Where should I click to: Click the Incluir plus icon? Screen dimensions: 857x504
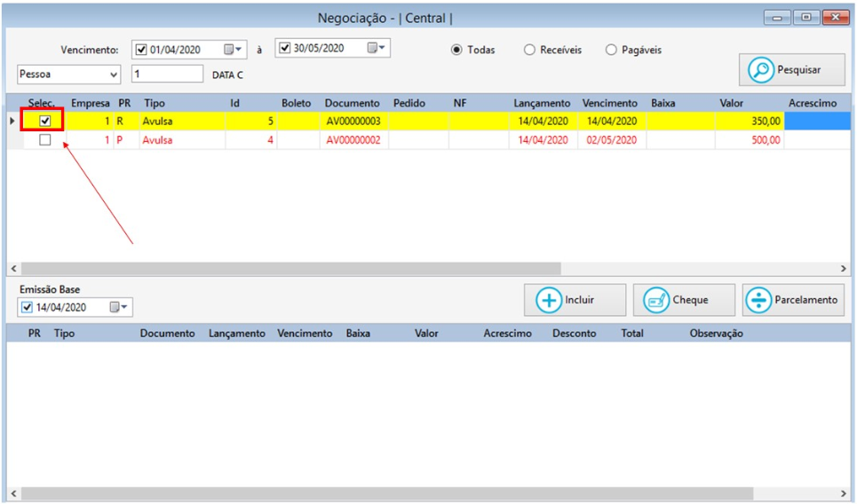point(548,300)
